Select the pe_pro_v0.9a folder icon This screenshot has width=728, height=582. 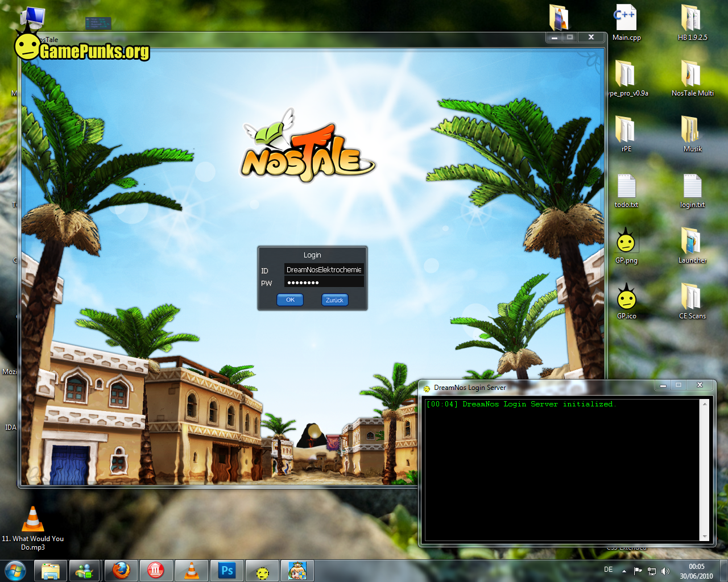(x=626, y=79)
